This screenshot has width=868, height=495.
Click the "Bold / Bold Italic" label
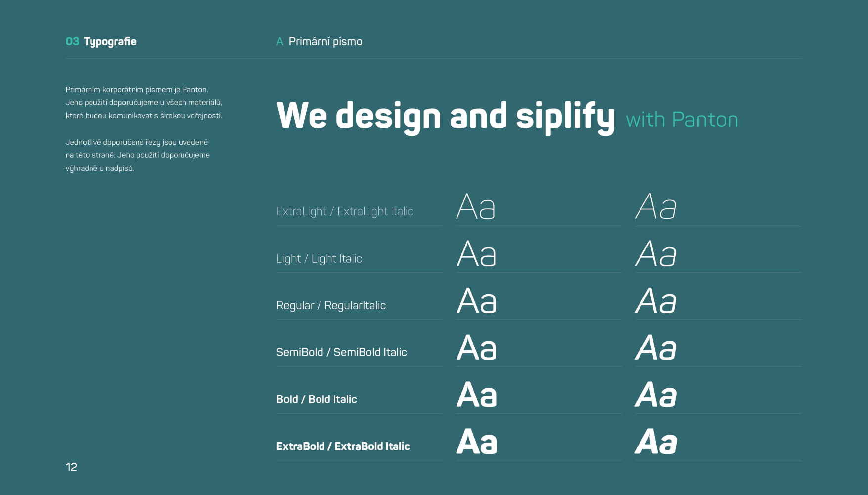coord(317,399)
